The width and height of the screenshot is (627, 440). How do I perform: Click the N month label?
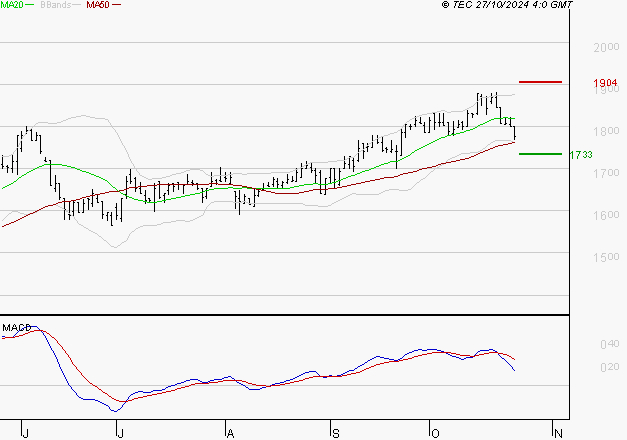(559, 434)
